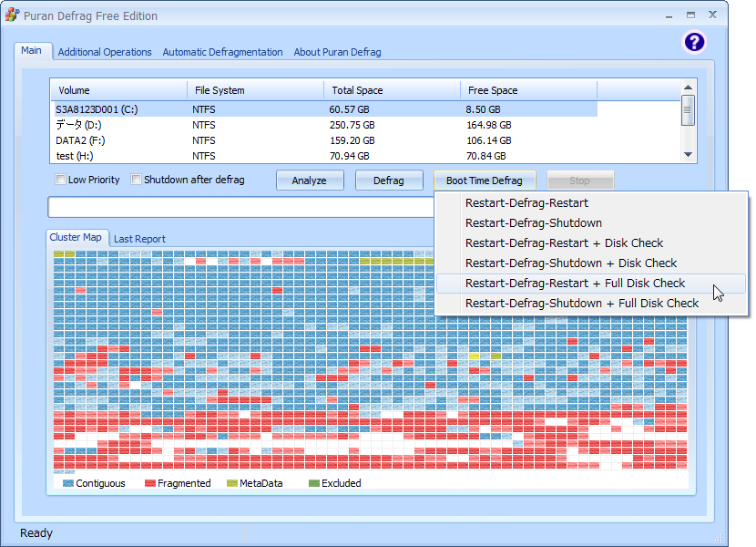Show the Cluster Map tab
The height and width of the screenshot is (547, 756).
(76, 238)
